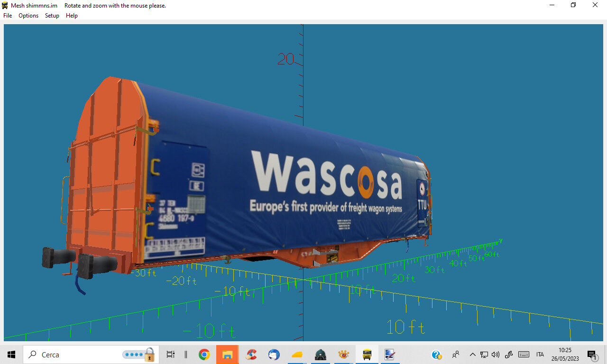Open the Setup menu
607x364 pixels.
tap(52, 16)
